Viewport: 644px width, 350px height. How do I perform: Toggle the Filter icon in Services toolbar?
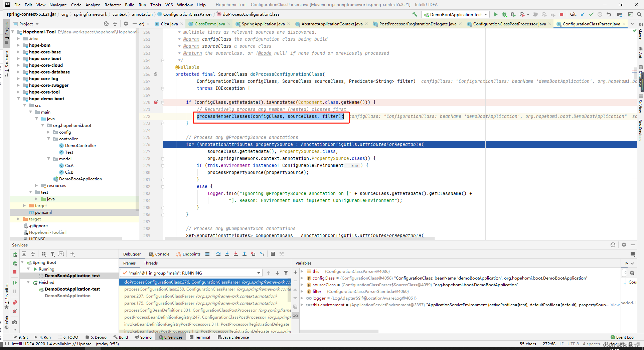click(52, 254)
